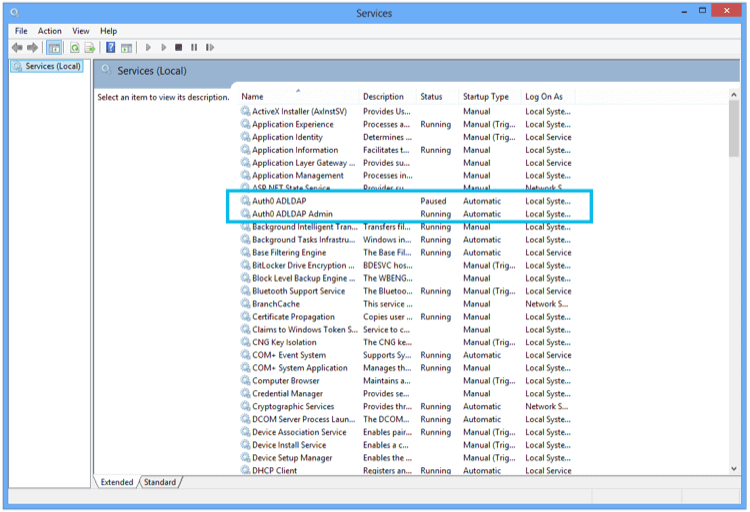
Task: Open the Help toolbar icon
Action: point(110,47)
